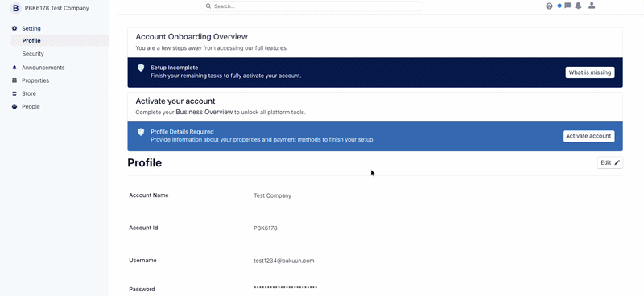Click the Username label

click(142, 261)
